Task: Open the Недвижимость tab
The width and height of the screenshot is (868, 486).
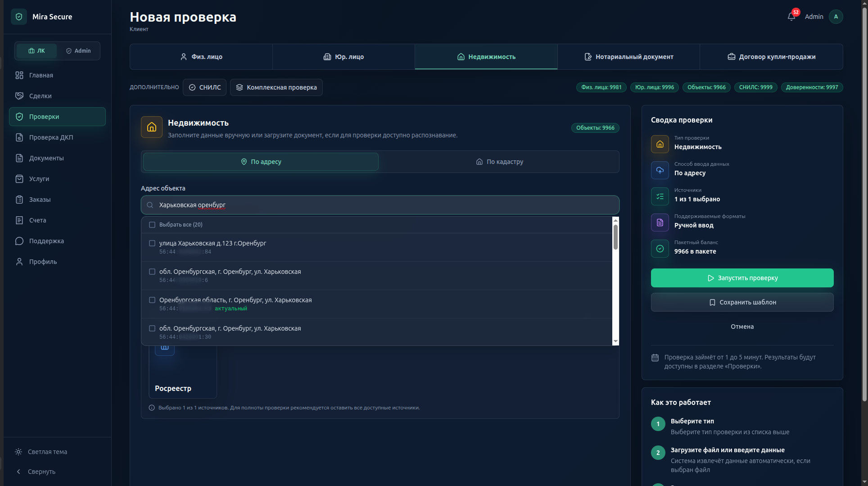Action: pyautogui.click(x=486, y=57)
